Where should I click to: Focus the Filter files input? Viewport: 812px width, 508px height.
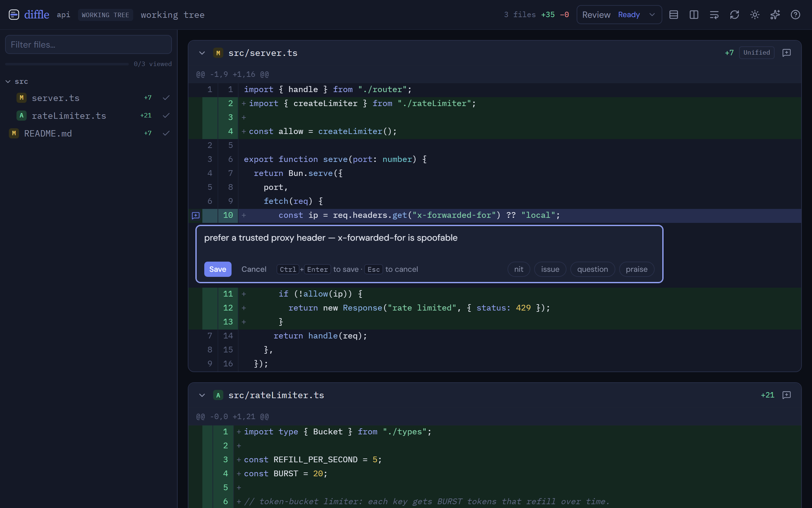pyautogui.click(x=88, y=44)
